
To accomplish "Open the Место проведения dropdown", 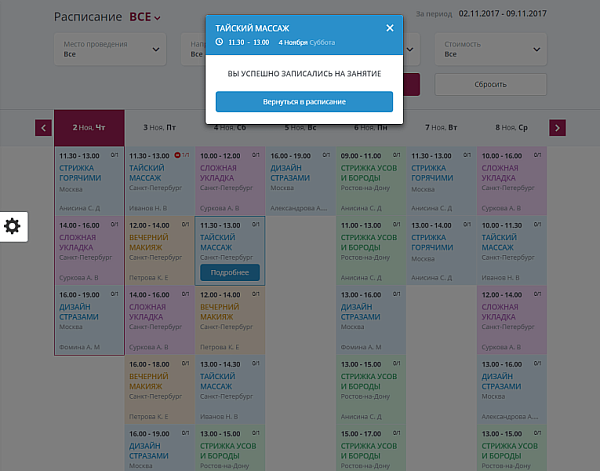I will tap(110, 49).
